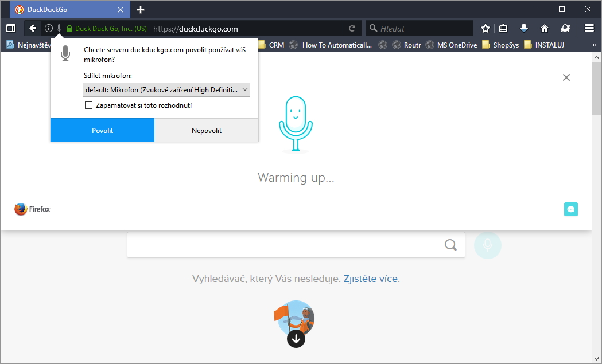Select the DuckDuckGo tab
The image size is (602, 364).
[x=70, y=10]
